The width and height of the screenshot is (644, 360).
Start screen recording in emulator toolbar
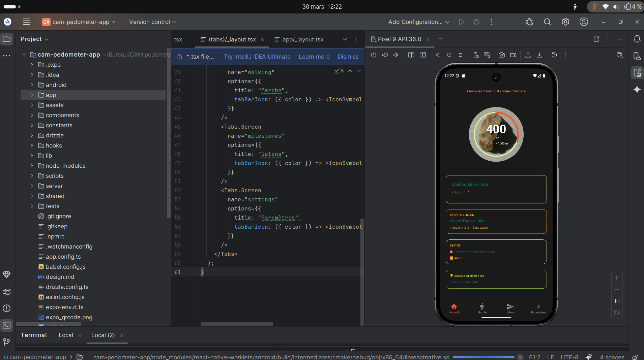513,55
